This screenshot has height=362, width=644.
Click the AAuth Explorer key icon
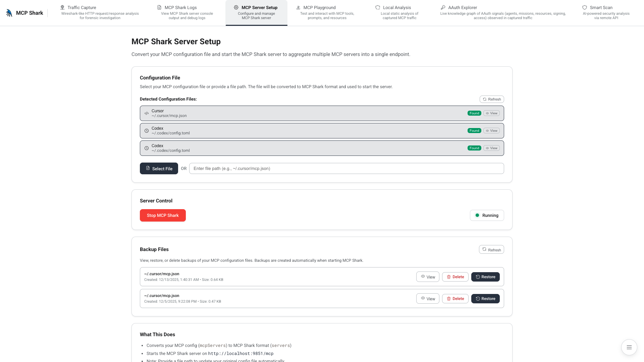tap(443, 7)
